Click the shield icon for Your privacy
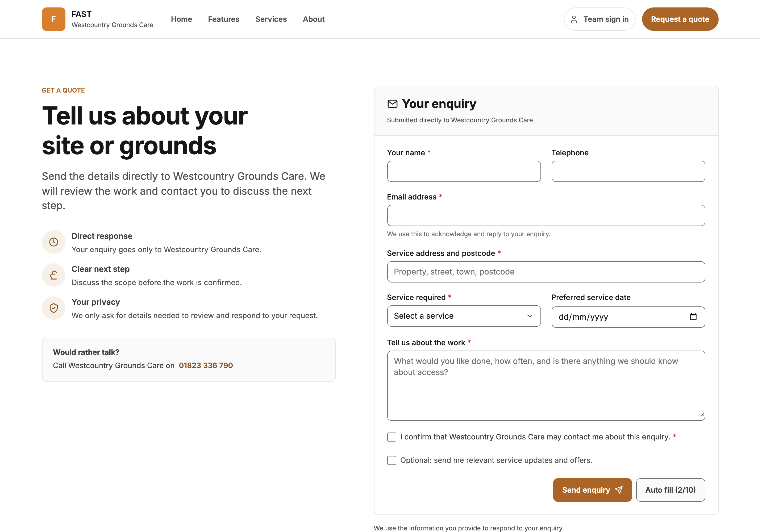Screen dimensions: 766x532 (54, 308)
